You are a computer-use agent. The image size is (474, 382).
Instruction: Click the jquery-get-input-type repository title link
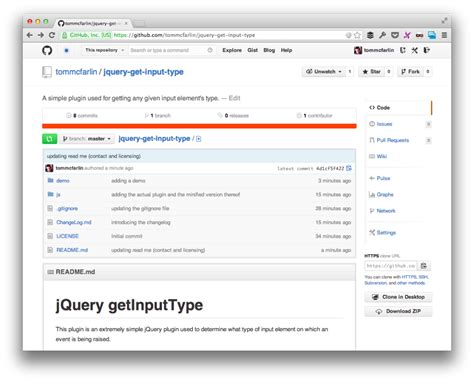[x=143, y=72]
